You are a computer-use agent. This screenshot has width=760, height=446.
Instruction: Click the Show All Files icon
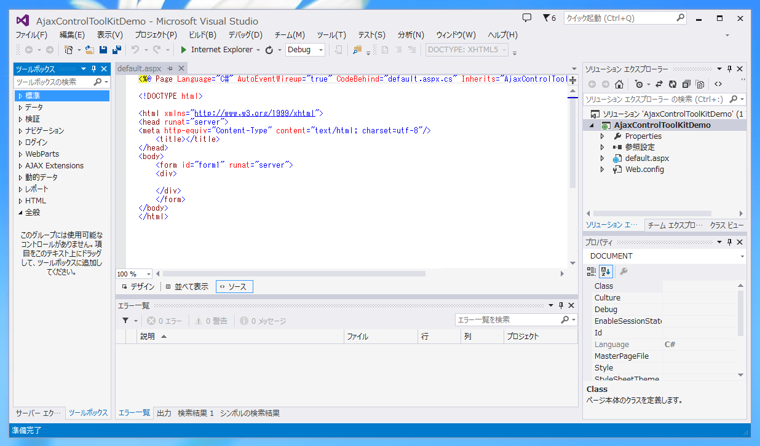coord(700,84)
